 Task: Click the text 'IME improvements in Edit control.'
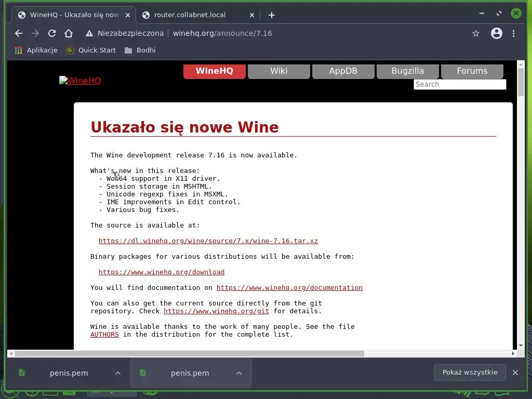click(174, 202)
